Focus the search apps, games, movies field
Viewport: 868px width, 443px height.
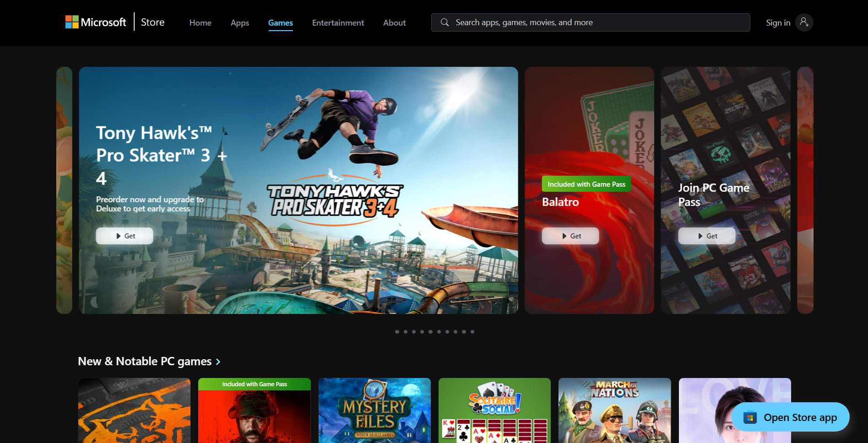tap(591, 22)
